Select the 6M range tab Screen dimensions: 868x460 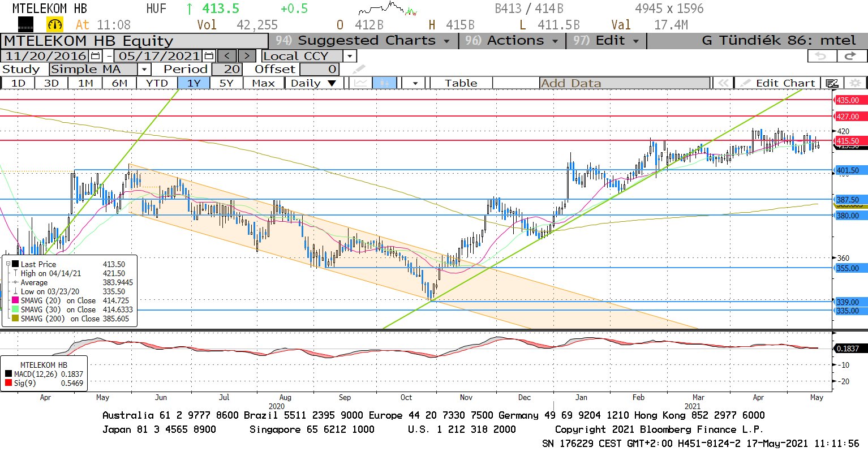pyautogui.click(x=119, y=83)
